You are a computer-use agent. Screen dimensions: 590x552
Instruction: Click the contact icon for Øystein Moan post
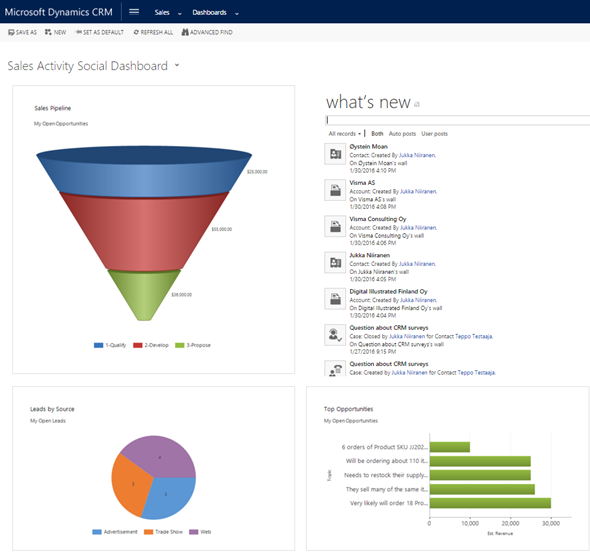335,154
